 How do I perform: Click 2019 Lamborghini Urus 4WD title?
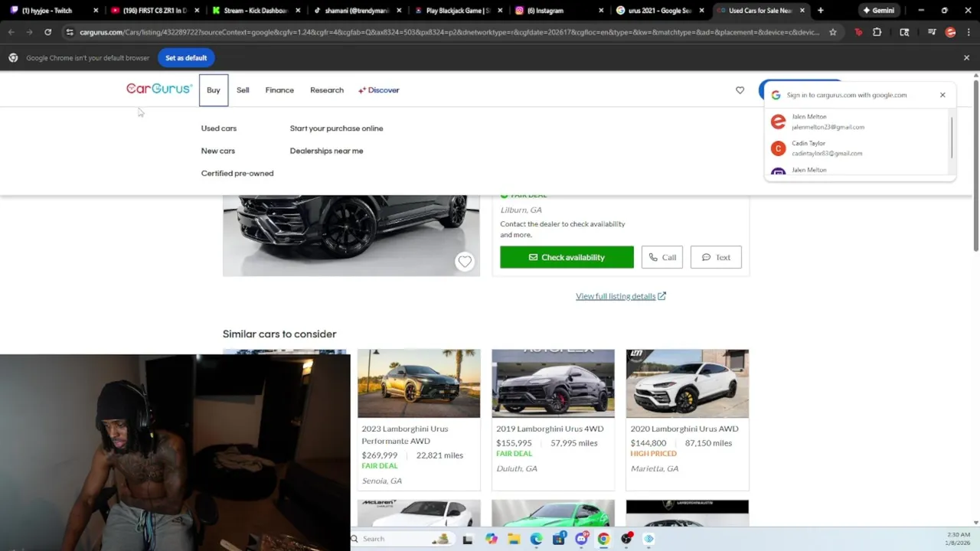click(550, 429)
